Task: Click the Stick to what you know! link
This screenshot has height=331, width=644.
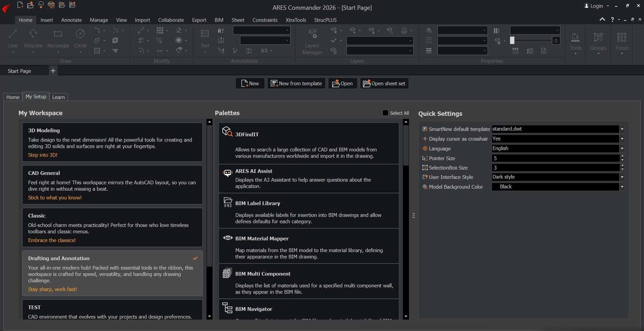Action: pos(55,198)
